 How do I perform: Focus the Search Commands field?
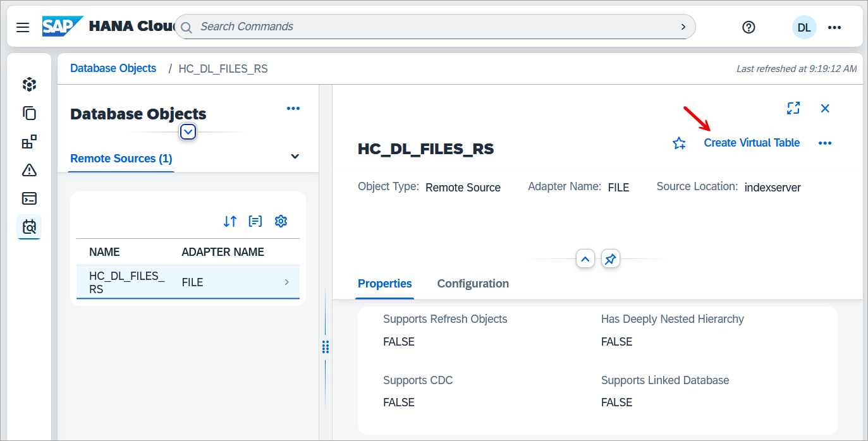(x=435, y=27)
